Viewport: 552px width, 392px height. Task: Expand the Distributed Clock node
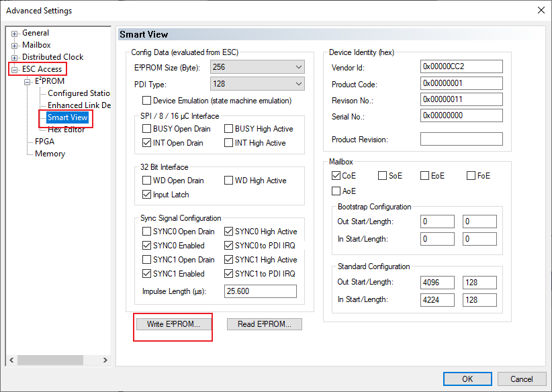(x=15, y=57)
